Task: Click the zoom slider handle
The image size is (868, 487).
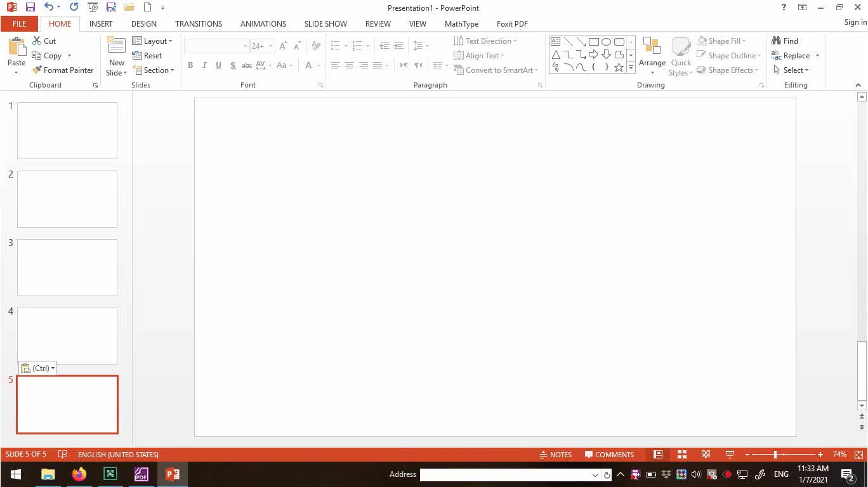Action: 775,455
